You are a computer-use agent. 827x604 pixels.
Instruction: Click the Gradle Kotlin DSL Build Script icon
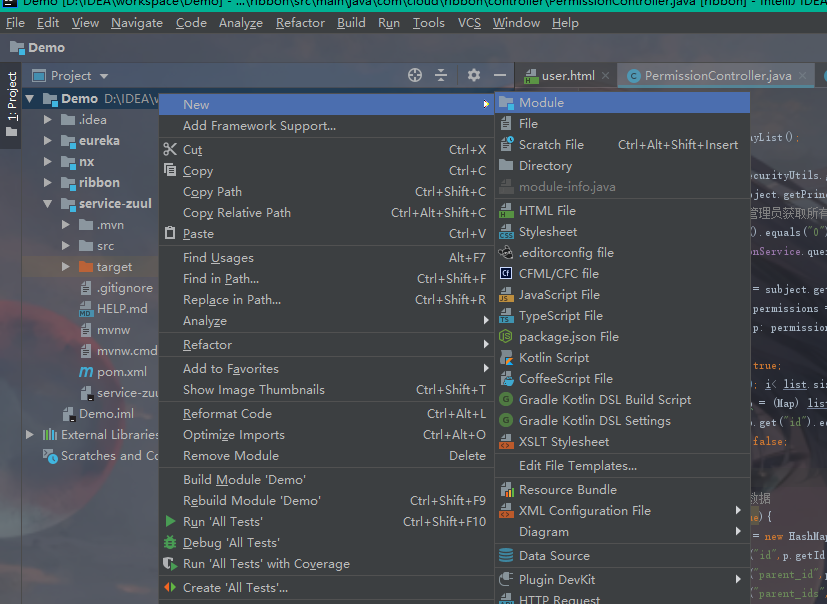[506, 400]
